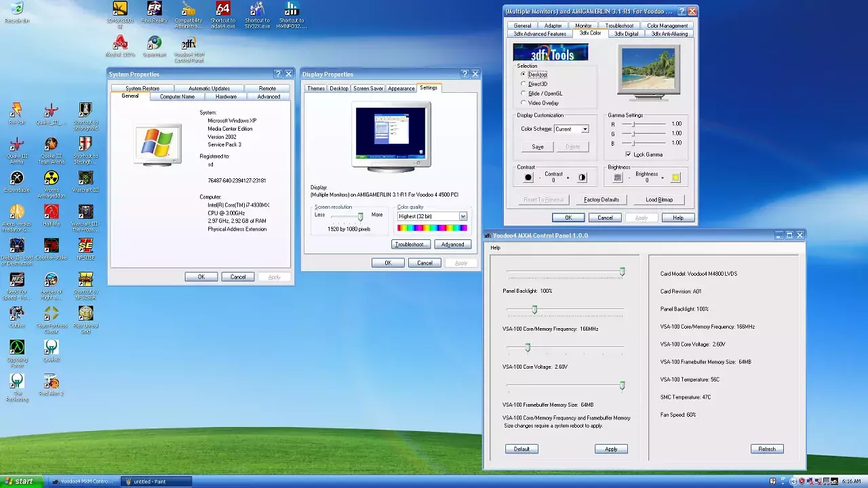This screenshot has height=488, width=868.
Task: Select Shortcut to aida64.exe icon
Action: pos(222,15)
